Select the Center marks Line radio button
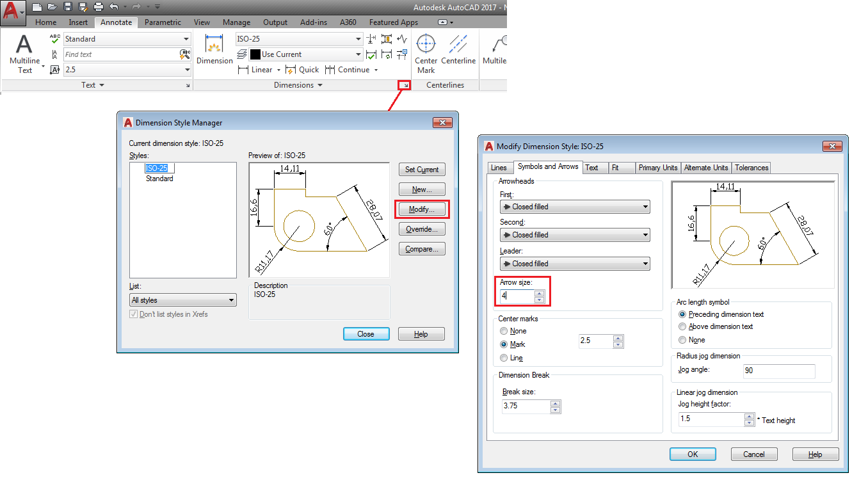 (x=504, y=358)
